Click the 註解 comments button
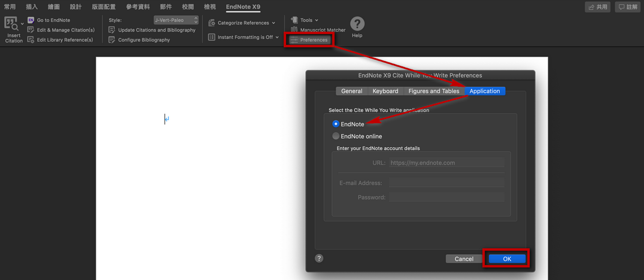This screenshot has height=280, width=644. [628, 7]
